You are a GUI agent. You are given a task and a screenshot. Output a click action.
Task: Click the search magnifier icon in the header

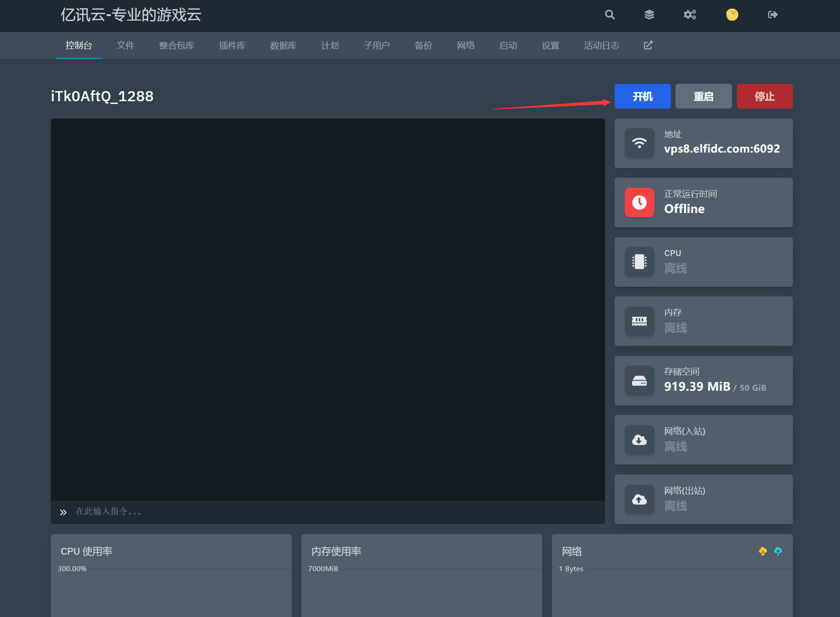pyautogui.click(x=610, y=15)
